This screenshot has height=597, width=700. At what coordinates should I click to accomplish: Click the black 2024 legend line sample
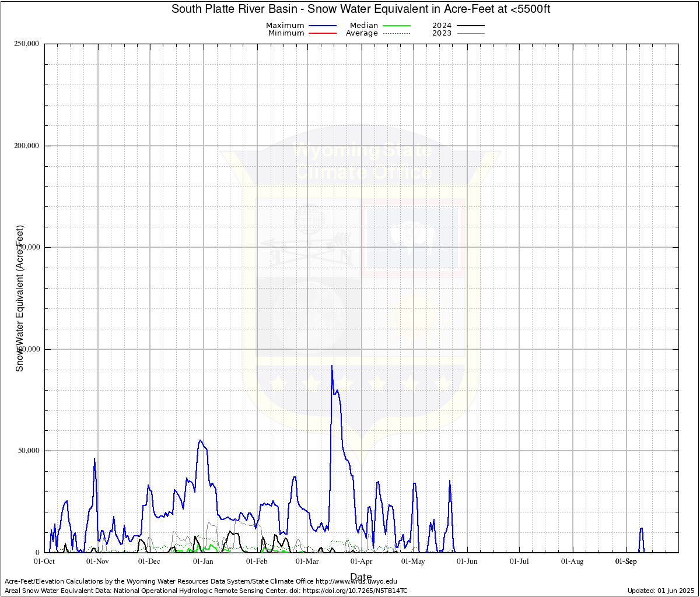coord(471,26)
